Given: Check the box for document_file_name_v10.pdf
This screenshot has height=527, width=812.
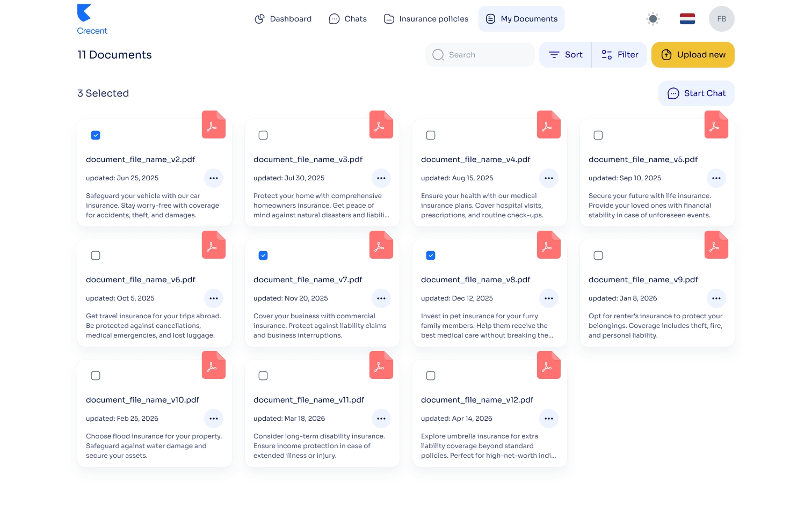Looking at the screenshot, I should (x=96, y=376).
